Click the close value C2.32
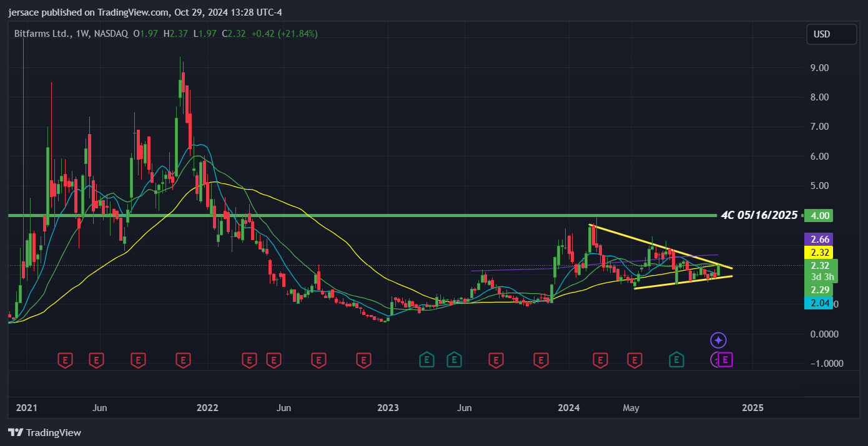868x446 pixels. [233, 34]
